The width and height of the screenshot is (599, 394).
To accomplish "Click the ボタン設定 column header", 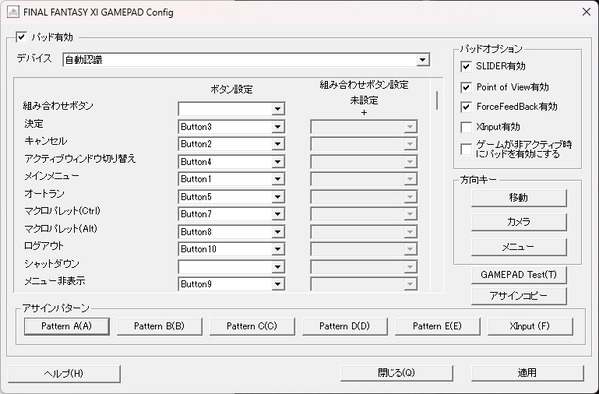I will [x=232, y=89].
